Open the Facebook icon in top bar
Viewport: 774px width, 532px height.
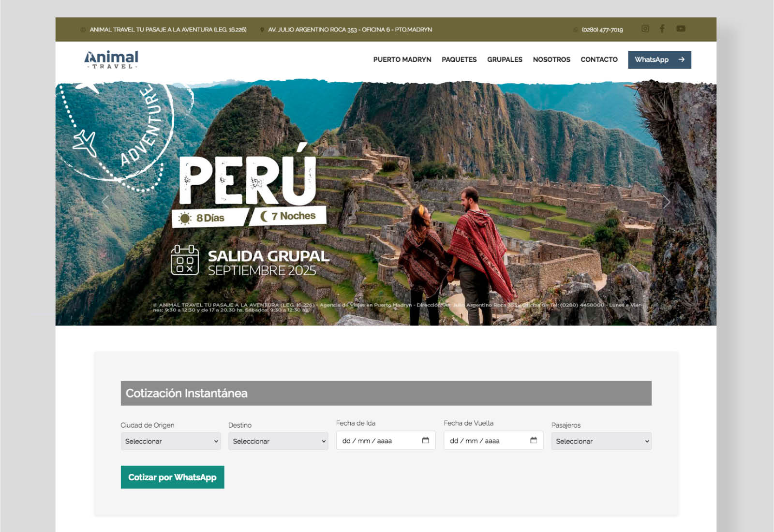coord(662,29)
